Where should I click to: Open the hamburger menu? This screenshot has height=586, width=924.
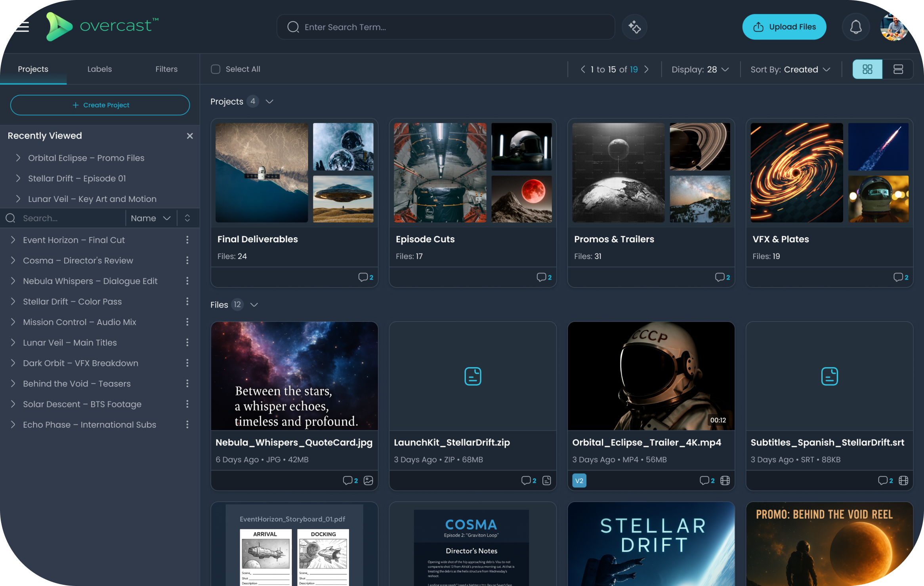pyautogui.click(x=22, y=27)
